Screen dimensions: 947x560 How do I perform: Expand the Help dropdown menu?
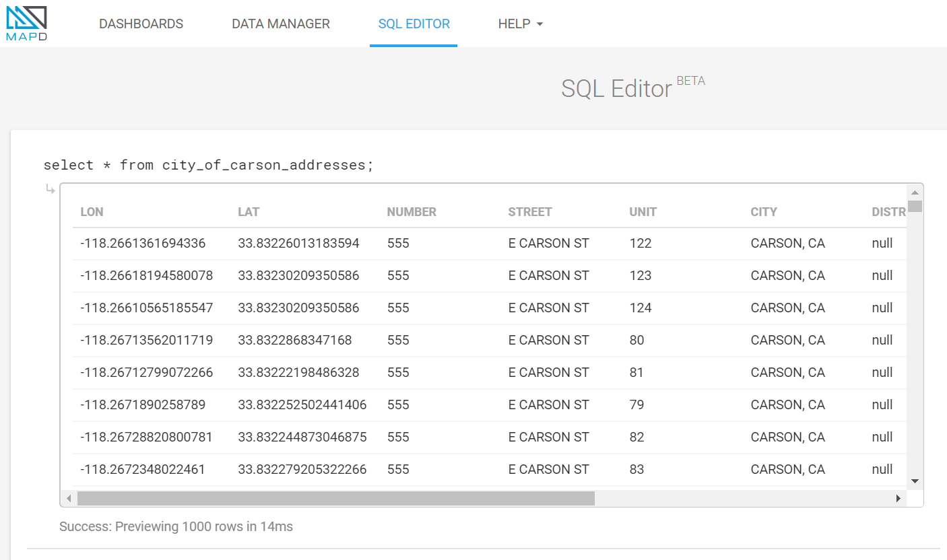pyautogui.click(x=520, y=24)
